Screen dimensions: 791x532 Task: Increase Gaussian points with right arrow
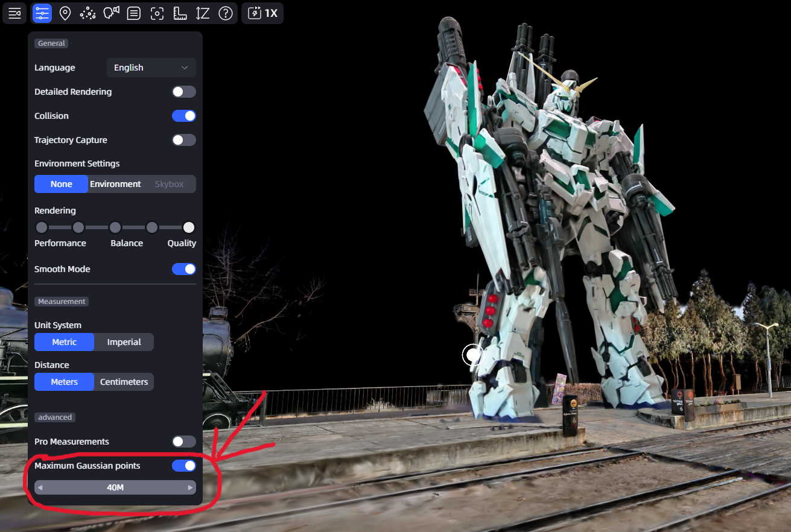coord(190,487)
